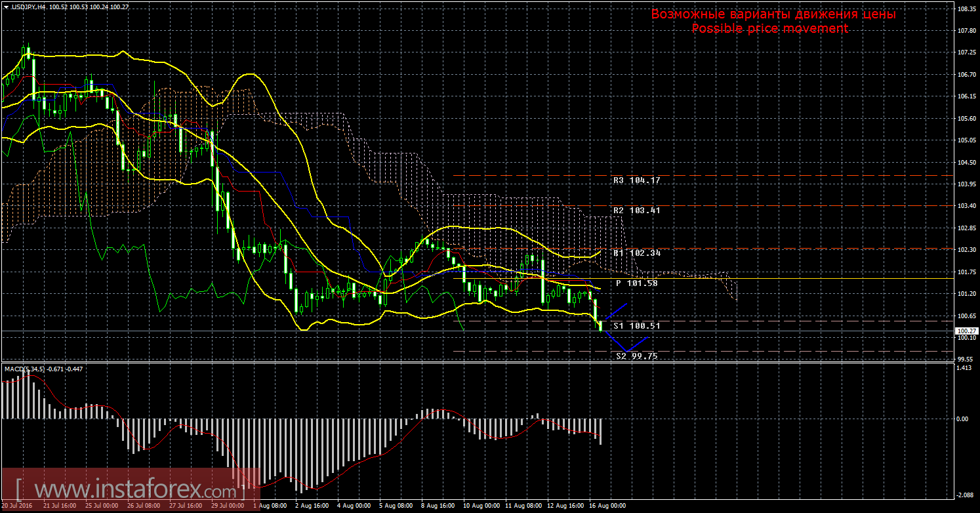
Task: Click the 'Possible price movement' heading
Action: click(x=769, y=28)
